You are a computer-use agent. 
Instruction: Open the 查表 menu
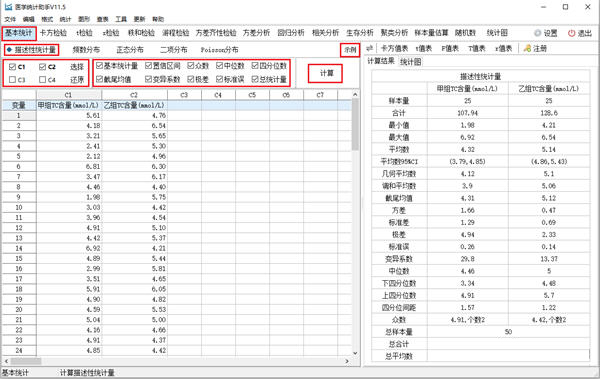(103, 19)
